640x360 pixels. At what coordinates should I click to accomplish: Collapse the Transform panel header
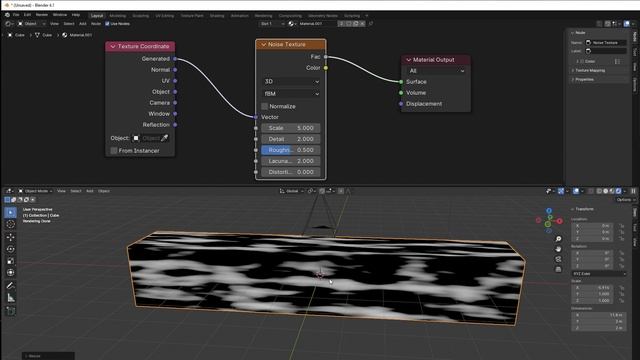[584, 209]
